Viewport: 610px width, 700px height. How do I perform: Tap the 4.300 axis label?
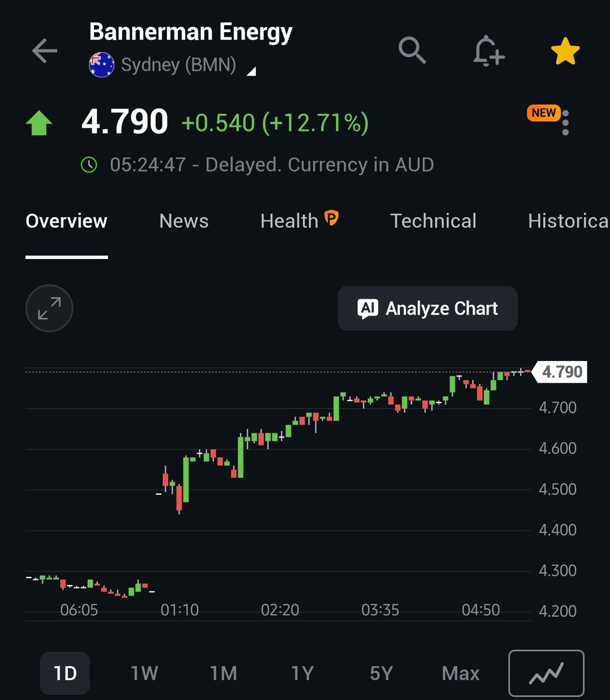[x=557, y=570]
